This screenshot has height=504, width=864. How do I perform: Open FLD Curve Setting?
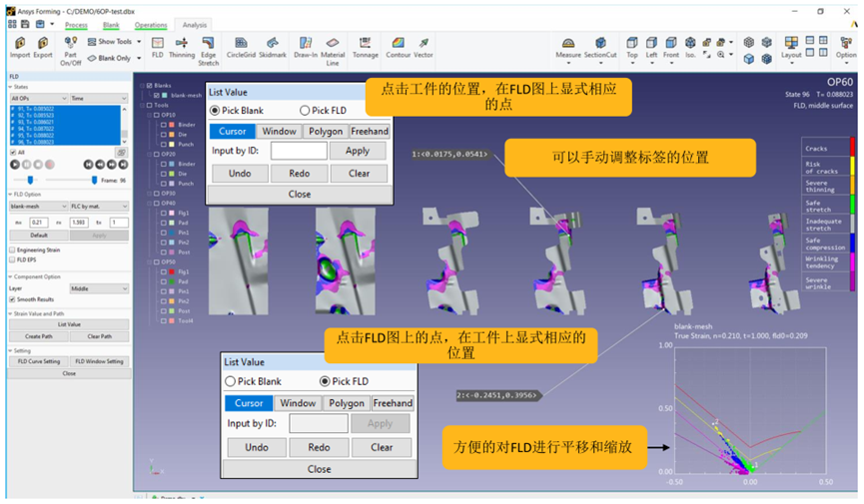click(39, 361)
